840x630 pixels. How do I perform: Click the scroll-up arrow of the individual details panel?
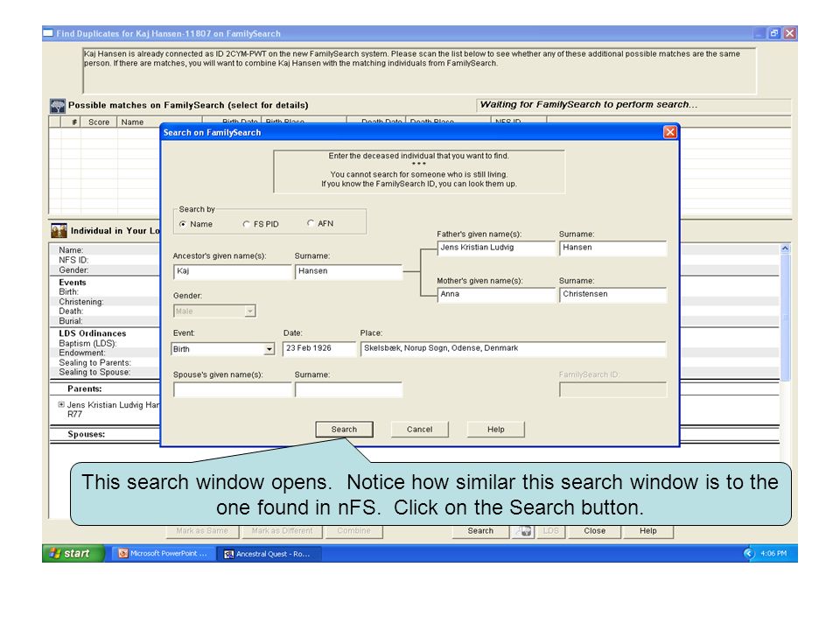[785, 248]
